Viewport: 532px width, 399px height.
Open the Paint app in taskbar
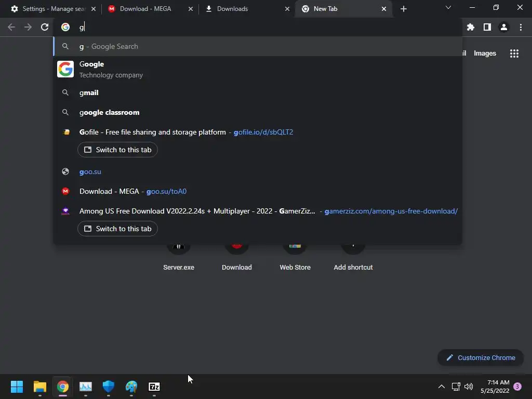point(131,387)
